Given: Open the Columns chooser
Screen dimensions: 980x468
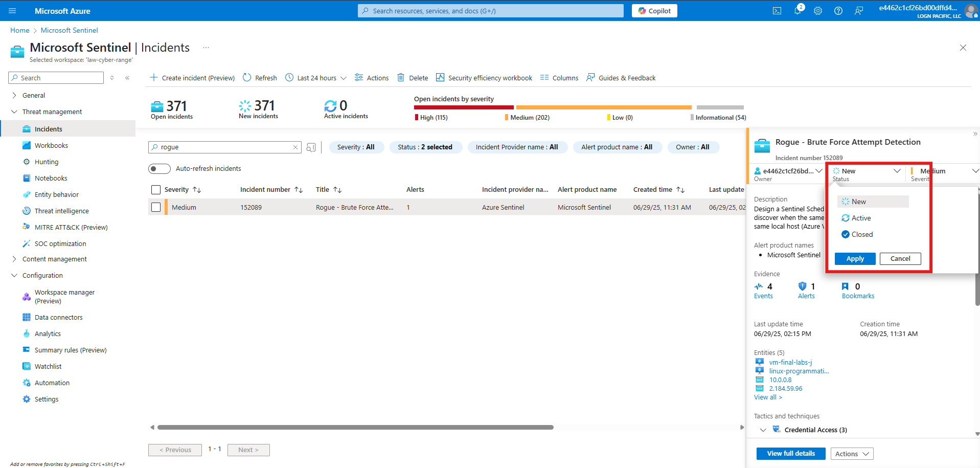Looking at the screenshot, I should click(559, 78).
